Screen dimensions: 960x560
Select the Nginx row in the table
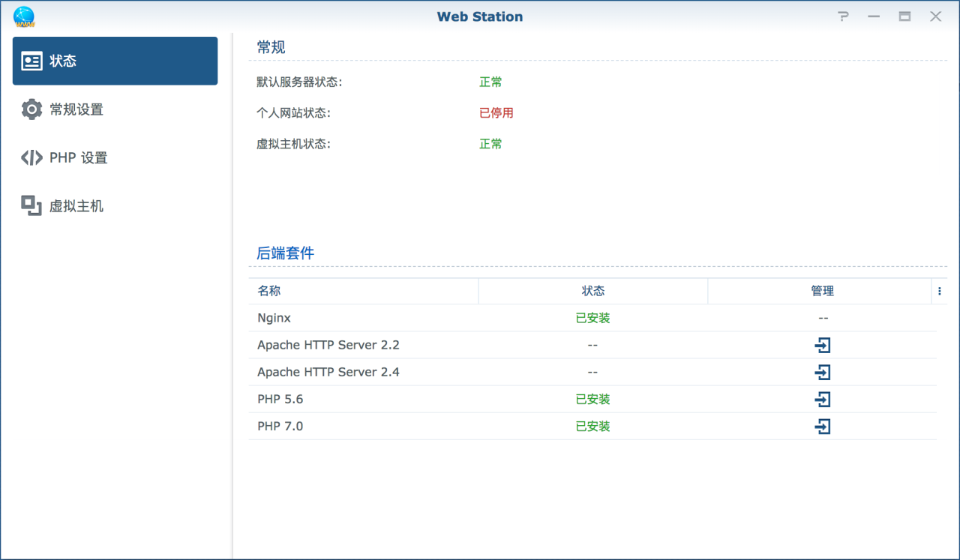[274, 318]
